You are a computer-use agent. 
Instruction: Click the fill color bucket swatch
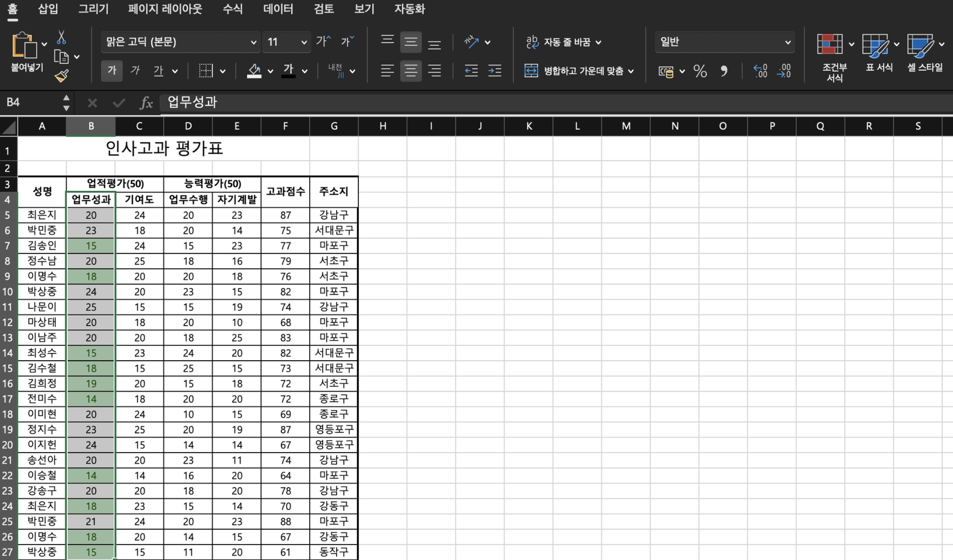(254, 71)
